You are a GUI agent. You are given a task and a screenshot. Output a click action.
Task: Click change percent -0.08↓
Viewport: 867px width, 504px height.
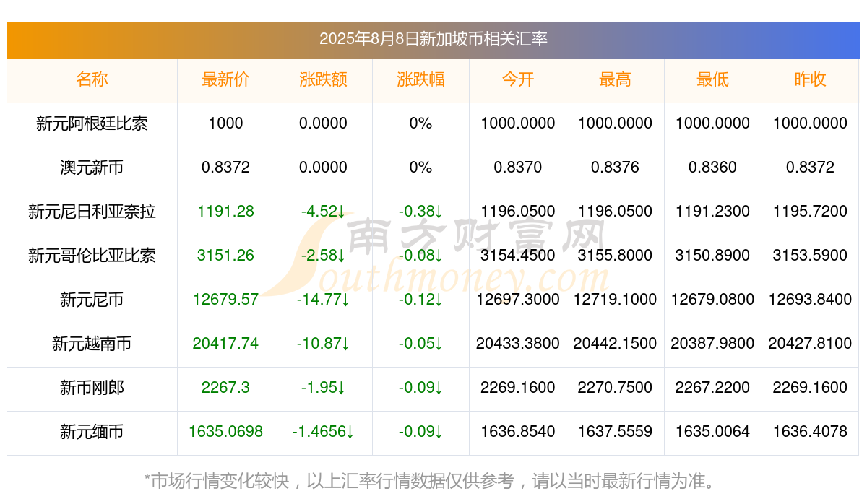pyautogui.click(x=420, y=256)
